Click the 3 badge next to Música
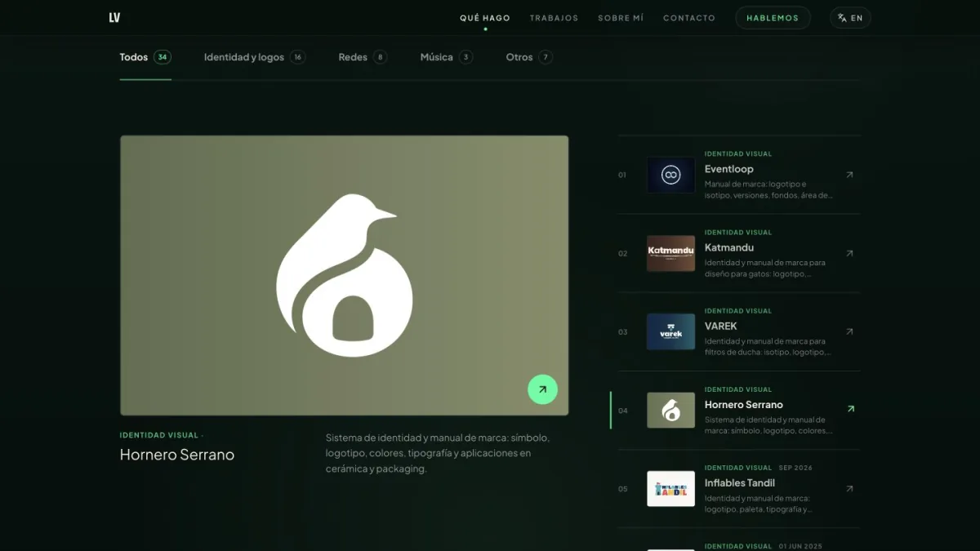The width and height of the screenshot is (980, 551). (x=465, y=57)
